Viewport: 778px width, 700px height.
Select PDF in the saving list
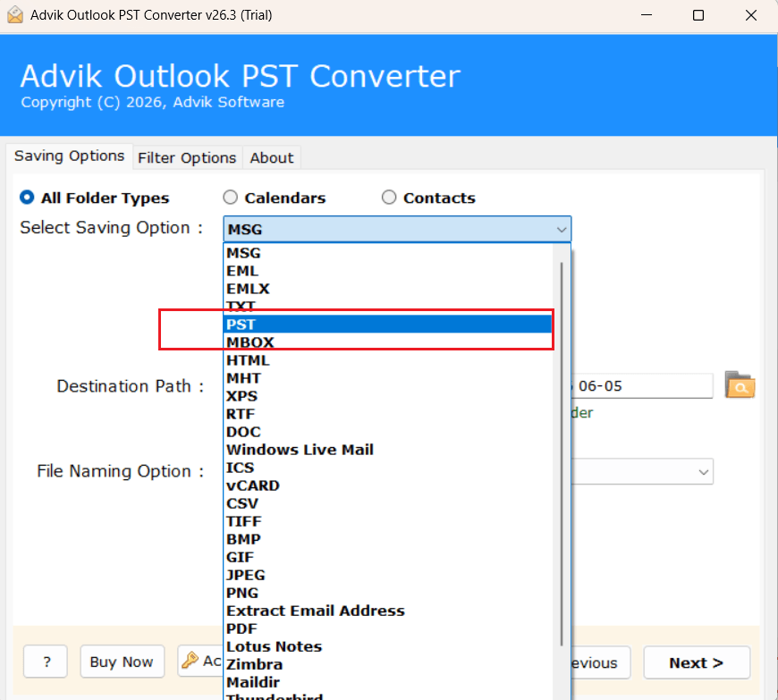click(388, 628)
